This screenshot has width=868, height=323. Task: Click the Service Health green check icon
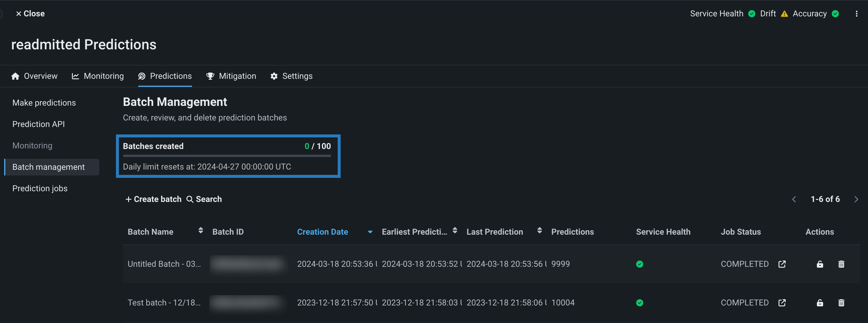(751, 13)
